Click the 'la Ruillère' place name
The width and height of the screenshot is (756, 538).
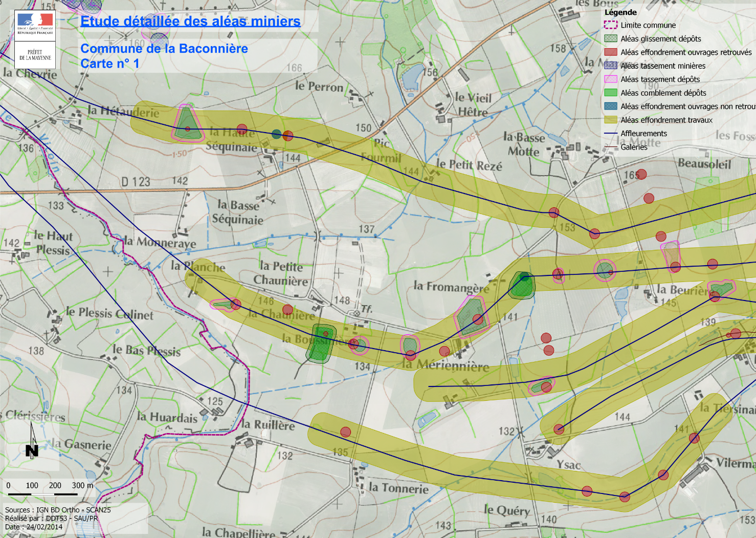tap(268, 424)
